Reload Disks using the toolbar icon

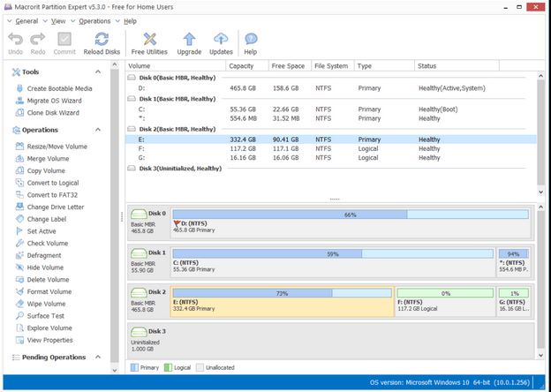click(x=102, y=39)
